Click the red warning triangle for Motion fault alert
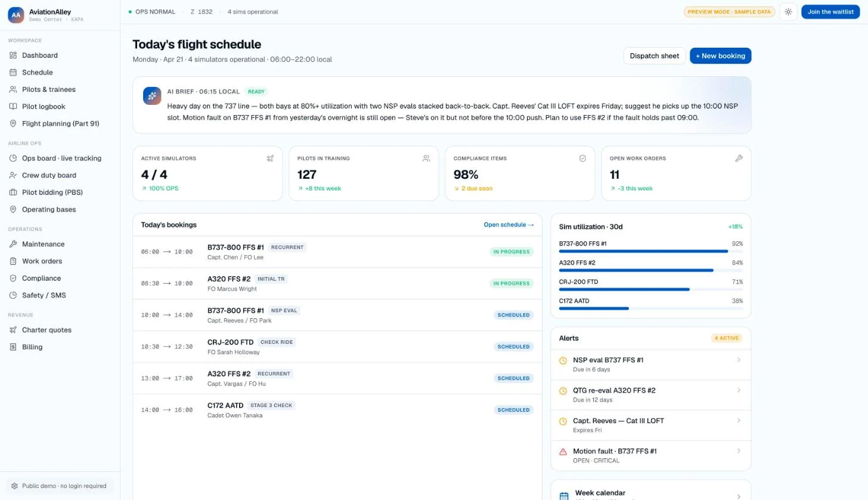868x500 pixels. pos(563,452)
